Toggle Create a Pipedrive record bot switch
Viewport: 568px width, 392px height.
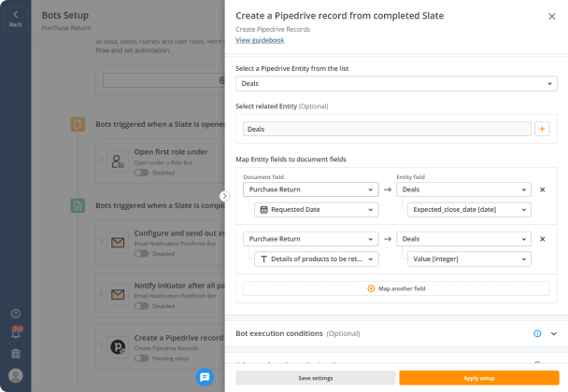point(141,358)
